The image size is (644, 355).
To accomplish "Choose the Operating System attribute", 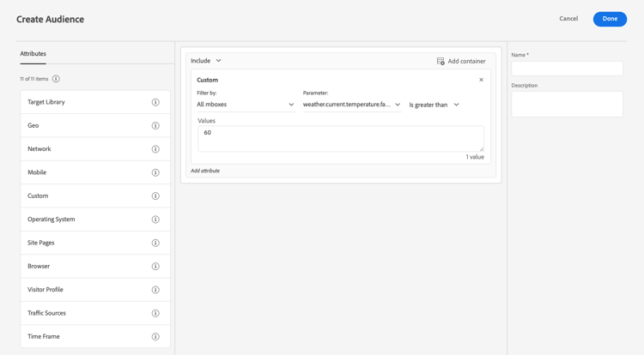I will pos(95,220).
